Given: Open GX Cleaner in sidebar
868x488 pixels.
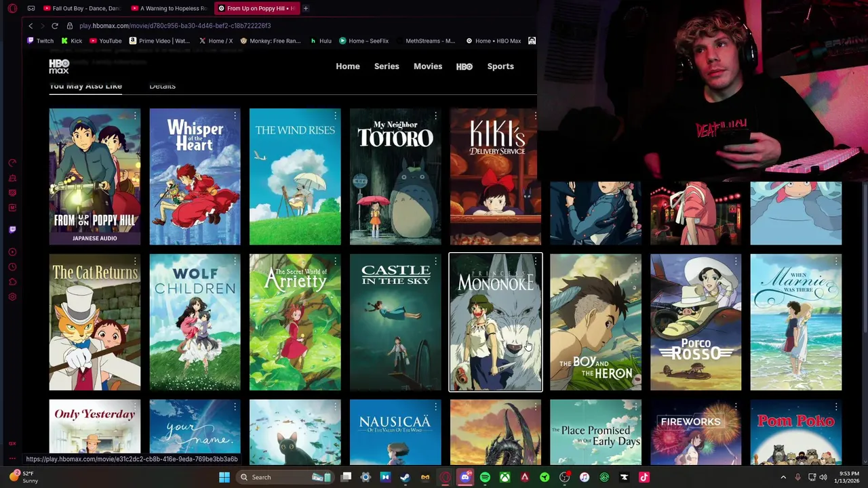Looking at the screenshot, I should pyautogui.click(x=12, y=178).
